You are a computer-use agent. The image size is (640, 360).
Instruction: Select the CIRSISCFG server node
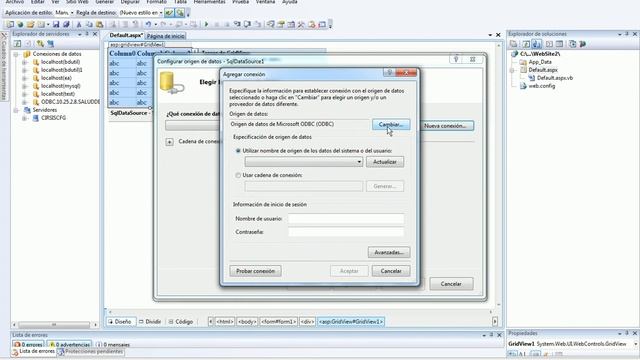[53, 118]
